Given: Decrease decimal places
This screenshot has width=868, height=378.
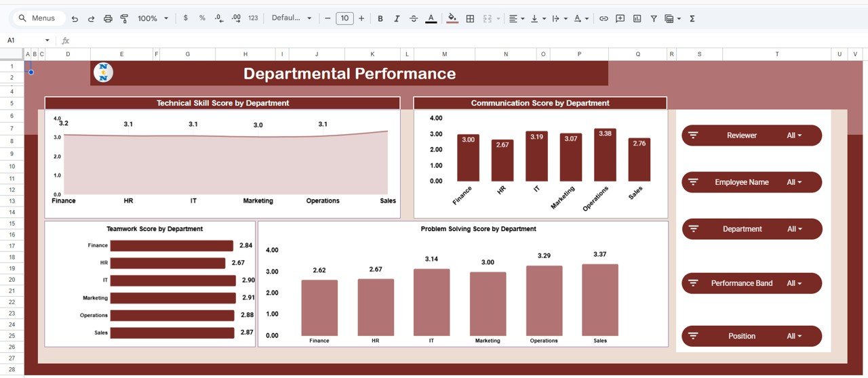Looking at the screenshot, I should tap(218, 18).
